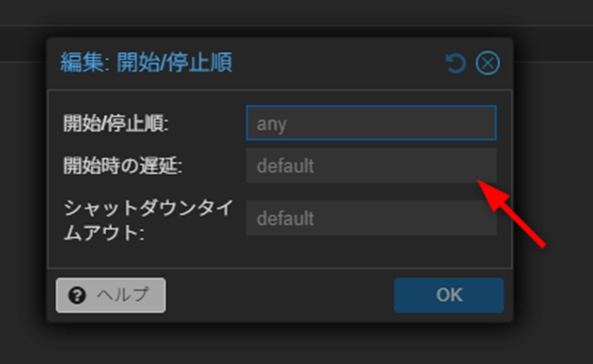The image size is (593, 364).
Task: Reset the form with the undo arrow icon
Action: coord(455,64)
